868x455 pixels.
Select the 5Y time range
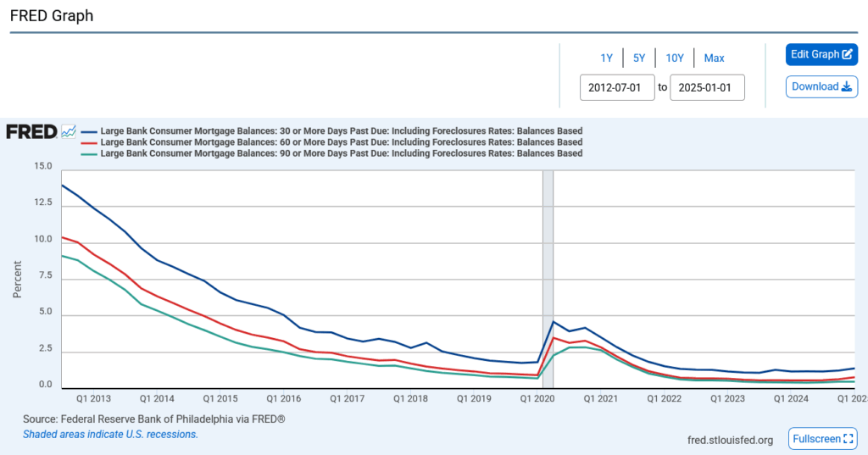click(639, 58)
